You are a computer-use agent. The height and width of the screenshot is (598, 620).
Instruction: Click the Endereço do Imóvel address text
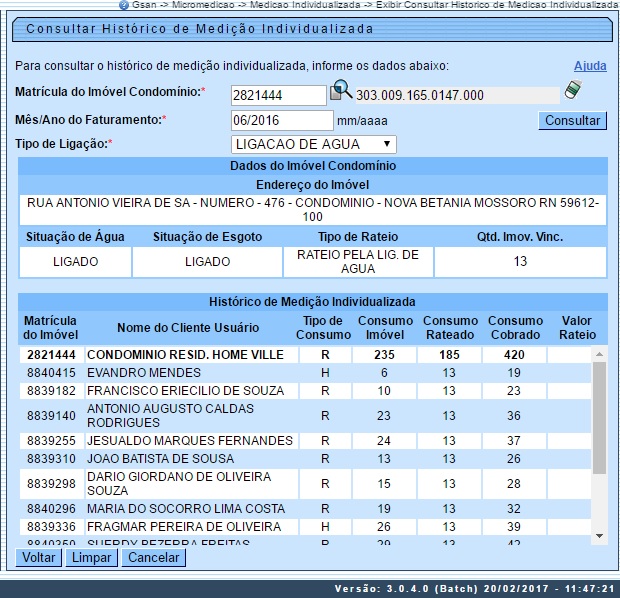click(x=312, y=209)
